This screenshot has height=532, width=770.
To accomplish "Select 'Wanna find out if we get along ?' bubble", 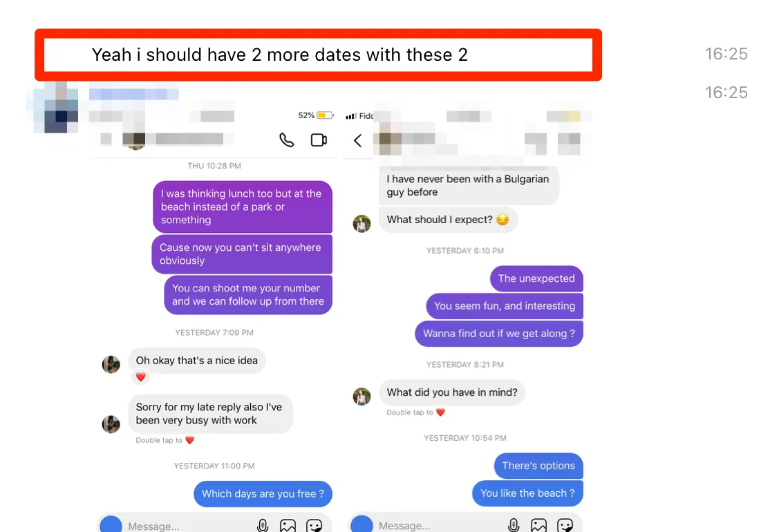I will (x=499, y=334).
